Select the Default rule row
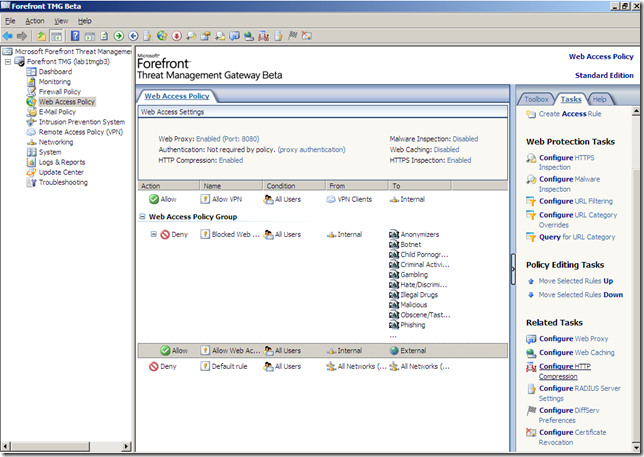This screenshot has width=644, height=457. point(322,366)
